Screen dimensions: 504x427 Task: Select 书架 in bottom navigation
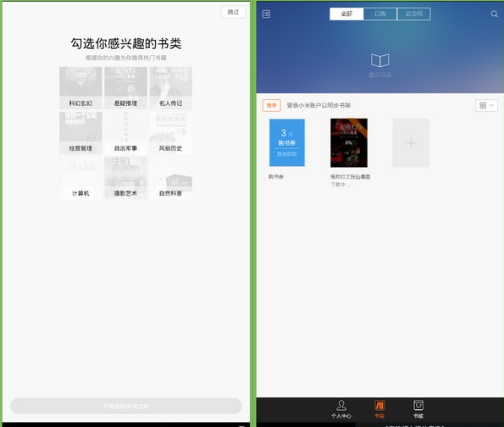coord(379,409)
